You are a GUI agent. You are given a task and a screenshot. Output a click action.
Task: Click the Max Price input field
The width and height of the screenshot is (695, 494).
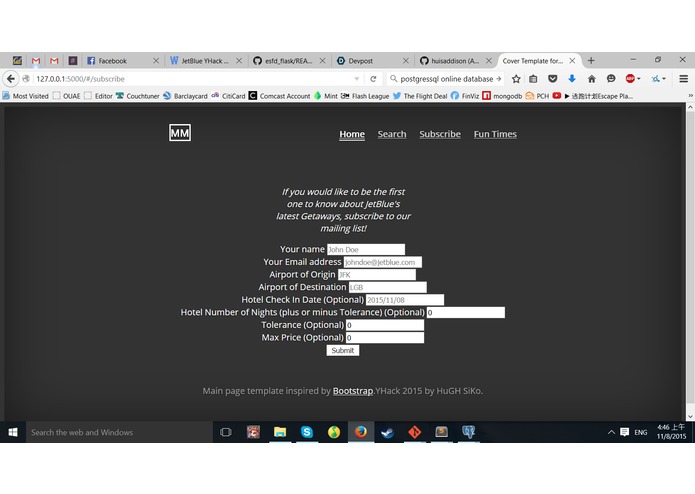click(385, 338)
